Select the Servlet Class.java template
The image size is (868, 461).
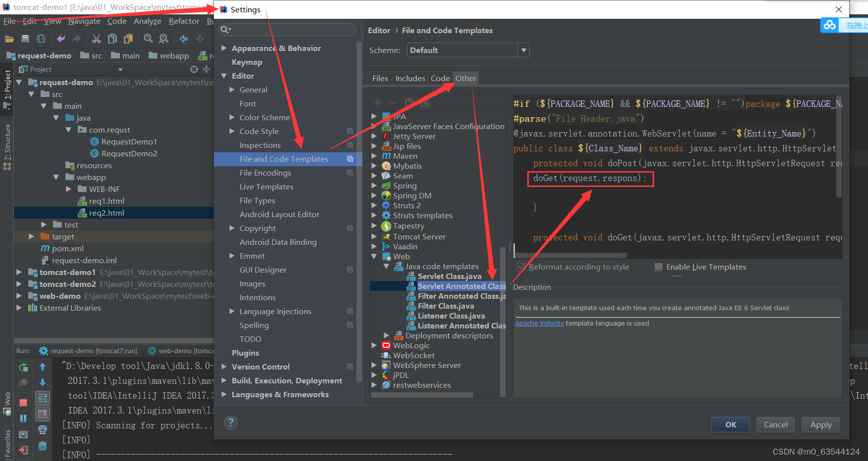447,276
